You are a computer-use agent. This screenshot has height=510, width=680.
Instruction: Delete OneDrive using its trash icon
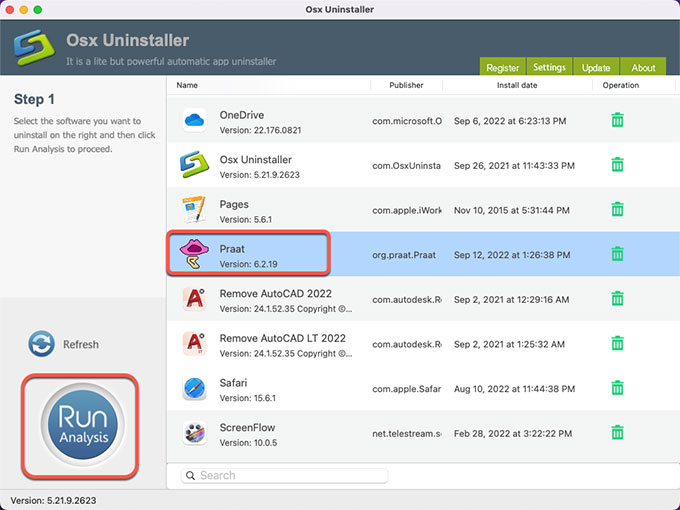[617, 121]
